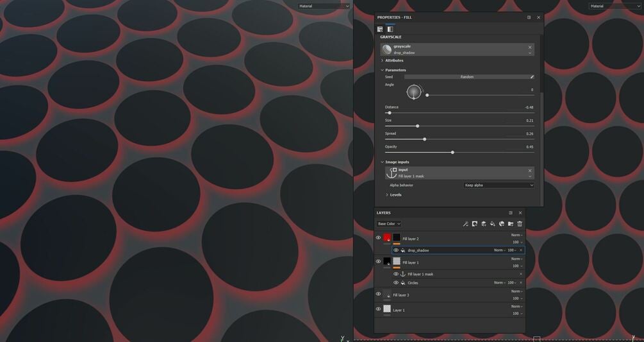The width and height of the screenshot is (644, 342).
Task: Adjust the Distance slider
Action: [x=459, y=113]
